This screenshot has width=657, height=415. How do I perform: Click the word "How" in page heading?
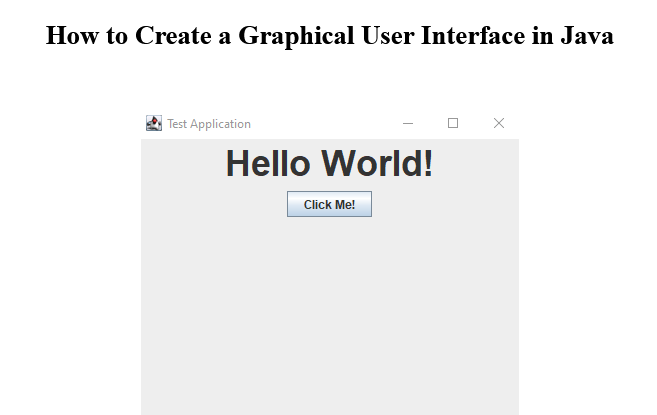72,36
